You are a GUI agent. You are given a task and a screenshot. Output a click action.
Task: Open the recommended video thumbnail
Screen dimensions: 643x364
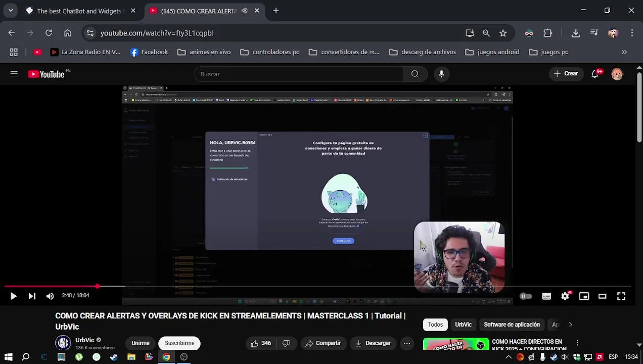point(456,344)
